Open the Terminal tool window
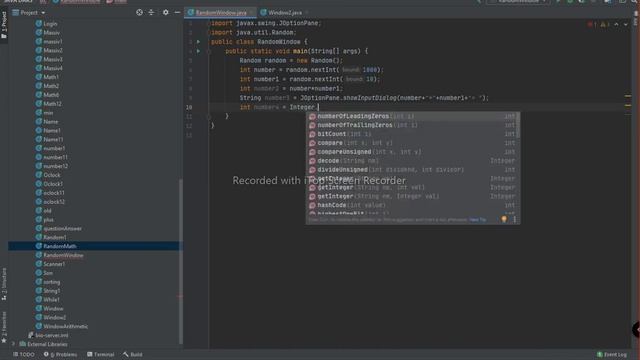640x360 pixels. (x=100, y=354)
